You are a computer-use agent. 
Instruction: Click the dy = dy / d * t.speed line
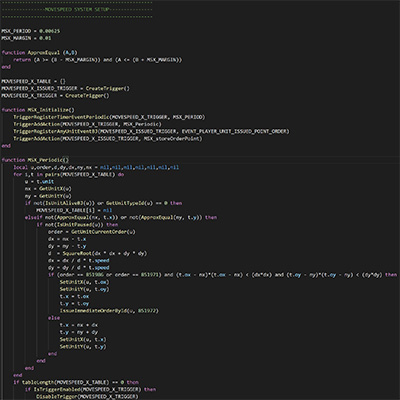tap(79, 268)
